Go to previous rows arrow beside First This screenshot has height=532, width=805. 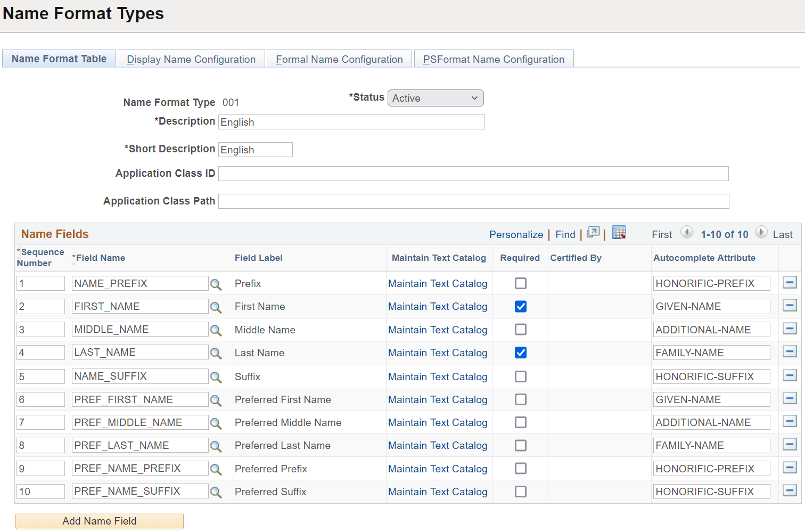click(687, 232)
